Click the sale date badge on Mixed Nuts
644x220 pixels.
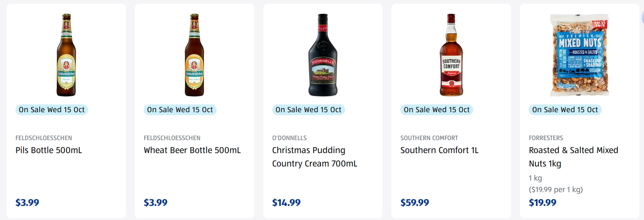565,110
